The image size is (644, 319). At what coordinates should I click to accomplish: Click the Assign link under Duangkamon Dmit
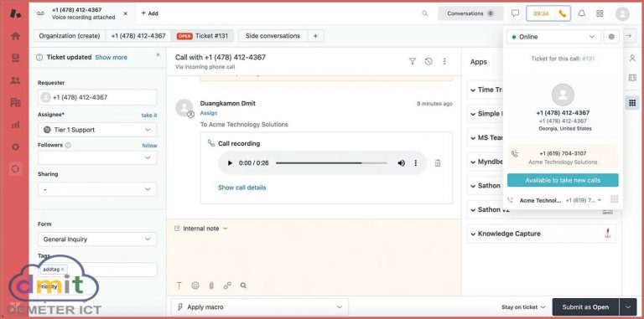[209, 113]
